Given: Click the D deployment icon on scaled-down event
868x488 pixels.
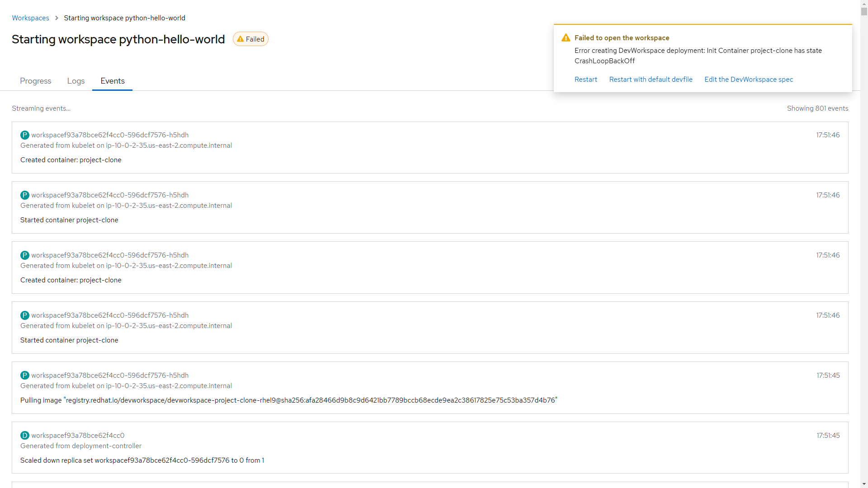Looking at the screenshot, I should point(25,436).
